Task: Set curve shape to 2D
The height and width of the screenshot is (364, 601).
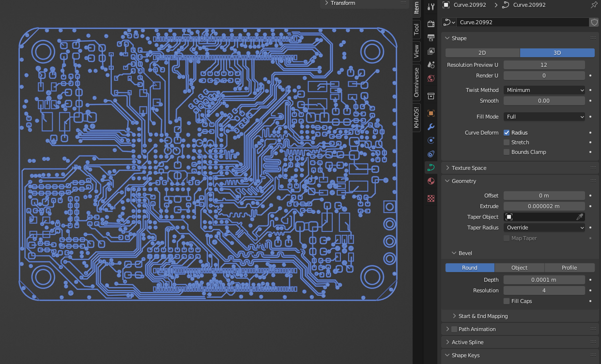Action: point(482,53)
